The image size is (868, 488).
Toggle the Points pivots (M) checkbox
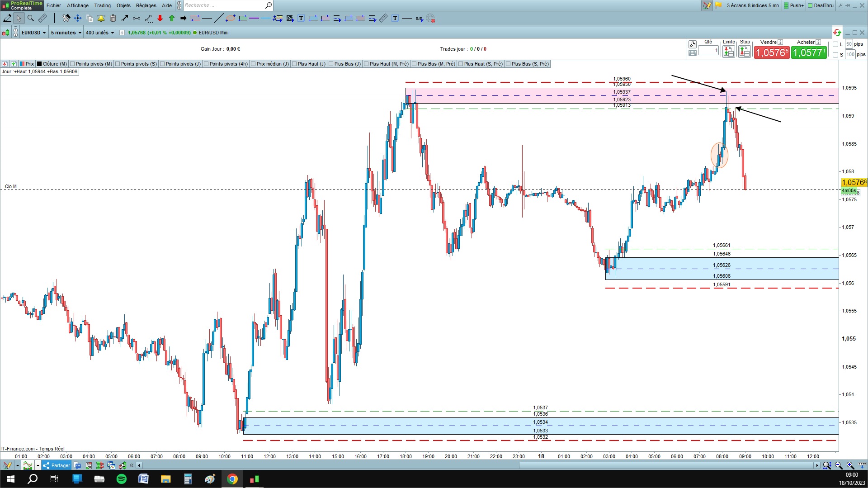[x=72, y=64]
